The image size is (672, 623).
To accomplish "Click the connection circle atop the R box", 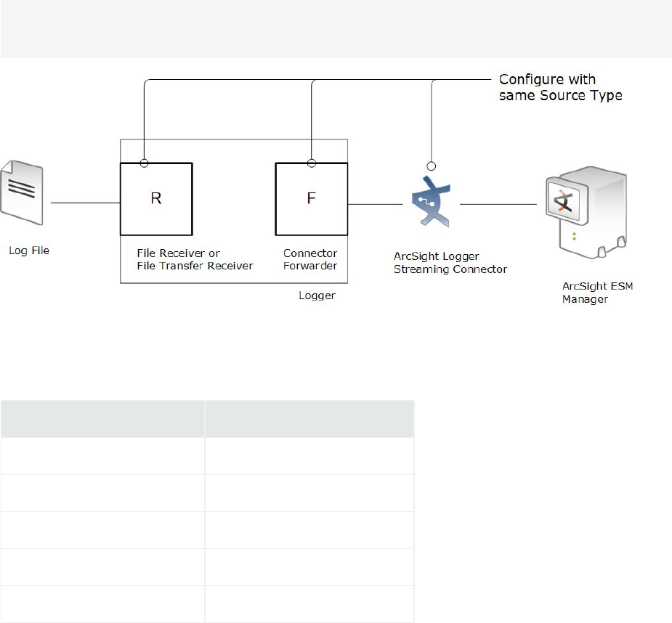I will (x=144, y=163).
